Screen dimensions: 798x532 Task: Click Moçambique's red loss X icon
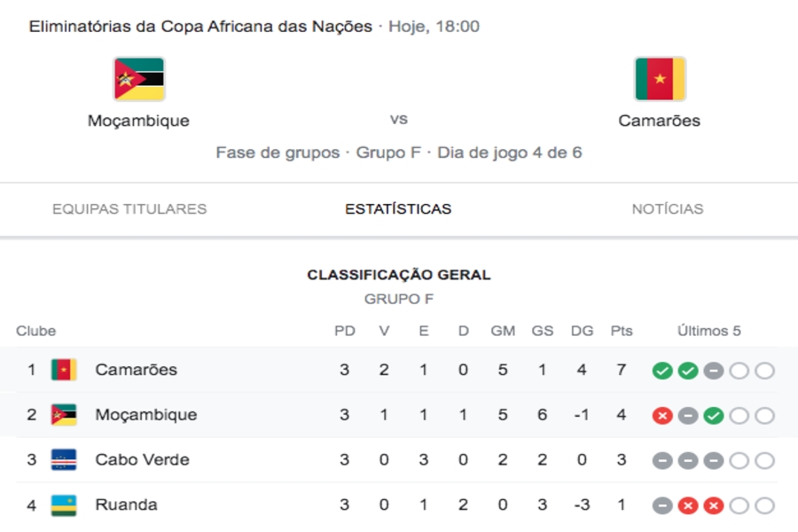662,416
